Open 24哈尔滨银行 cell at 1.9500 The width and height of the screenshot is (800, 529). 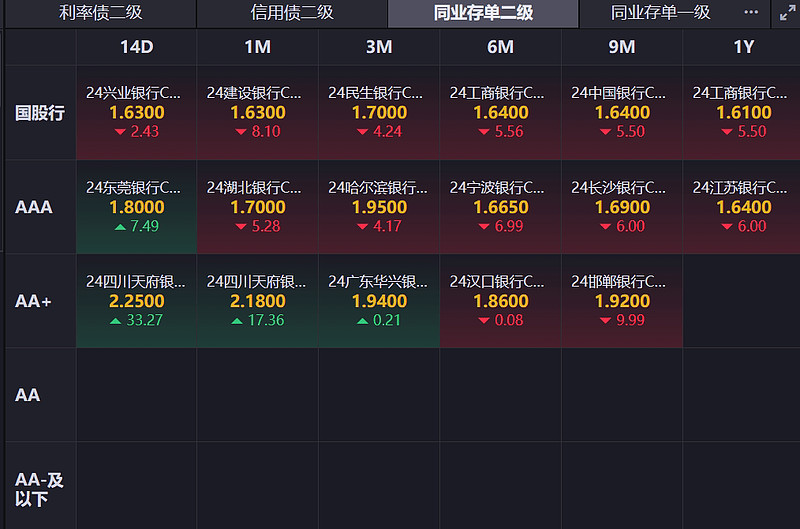point(379,207)
